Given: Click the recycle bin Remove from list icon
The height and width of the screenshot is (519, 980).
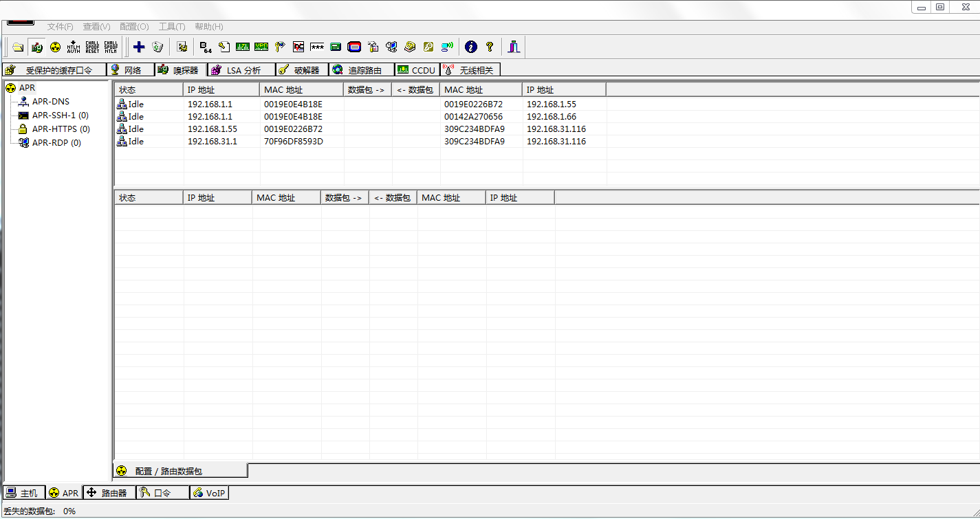Looking at the screenshot, I should (157, 47).
